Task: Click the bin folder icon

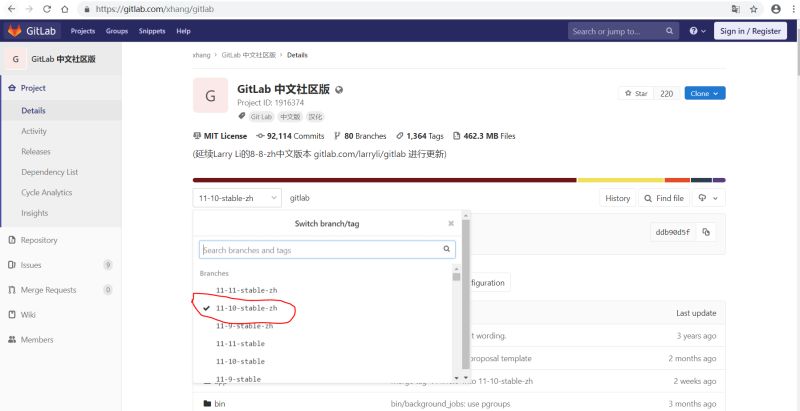Action: (207, 404)
